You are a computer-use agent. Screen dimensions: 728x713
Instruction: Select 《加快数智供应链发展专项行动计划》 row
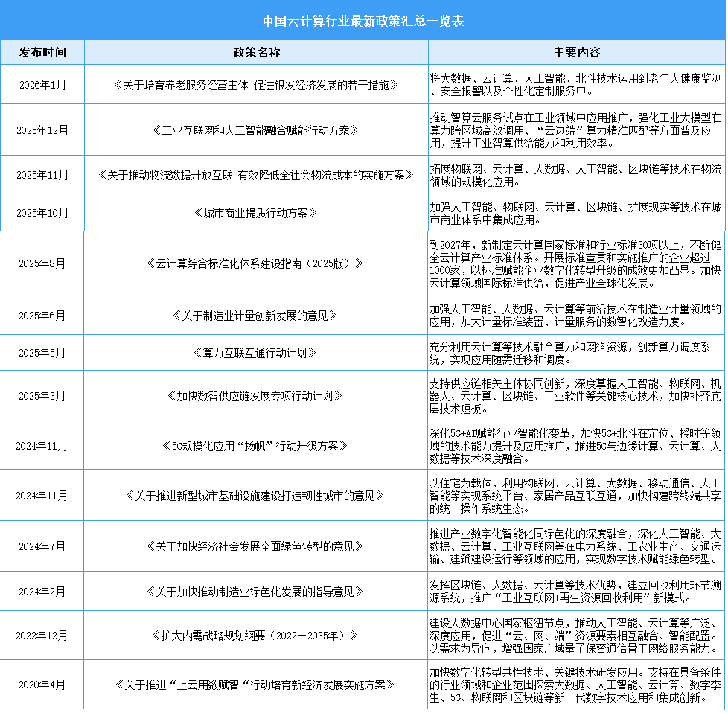click(255, 396)
